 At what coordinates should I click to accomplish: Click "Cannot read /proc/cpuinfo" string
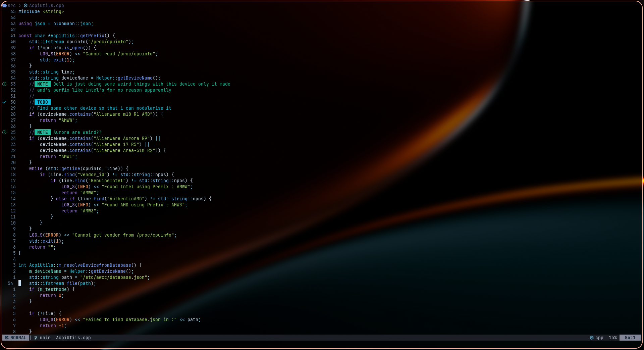click(119, 54)
